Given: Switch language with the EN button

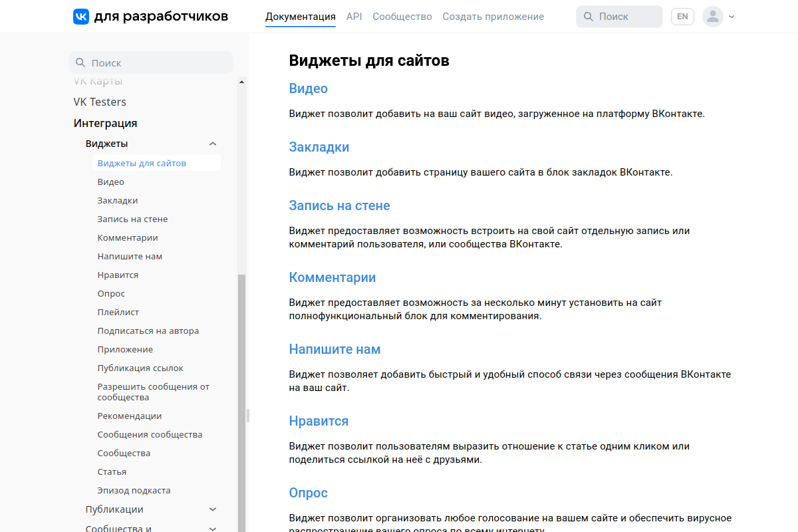Looking at the screenshot, I should [x=682, y=17].
